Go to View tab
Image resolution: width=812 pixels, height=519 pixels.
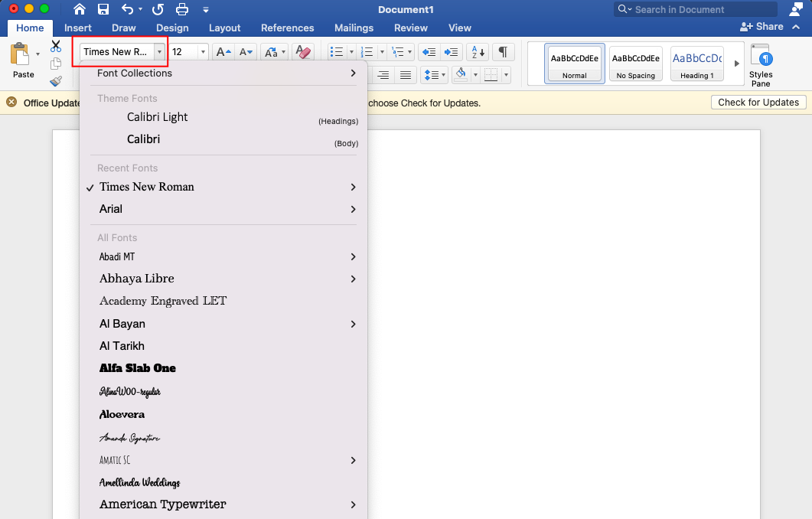[x=460, y=28]
